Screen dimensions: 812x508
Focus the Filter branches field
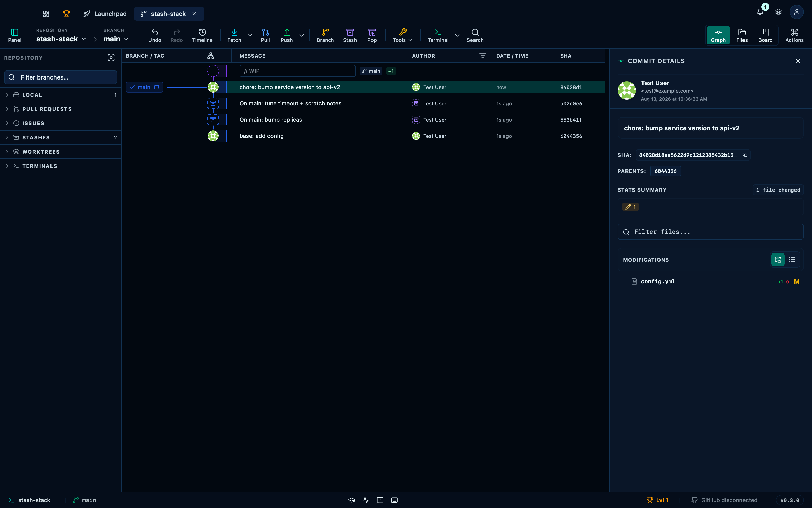(61, 77)
